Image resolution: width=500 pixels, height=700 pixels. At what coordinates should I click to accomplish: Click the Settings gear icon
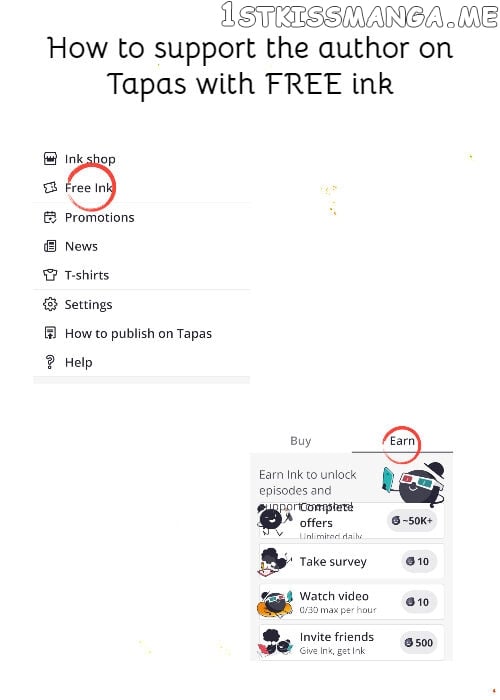tap(50, 304)
